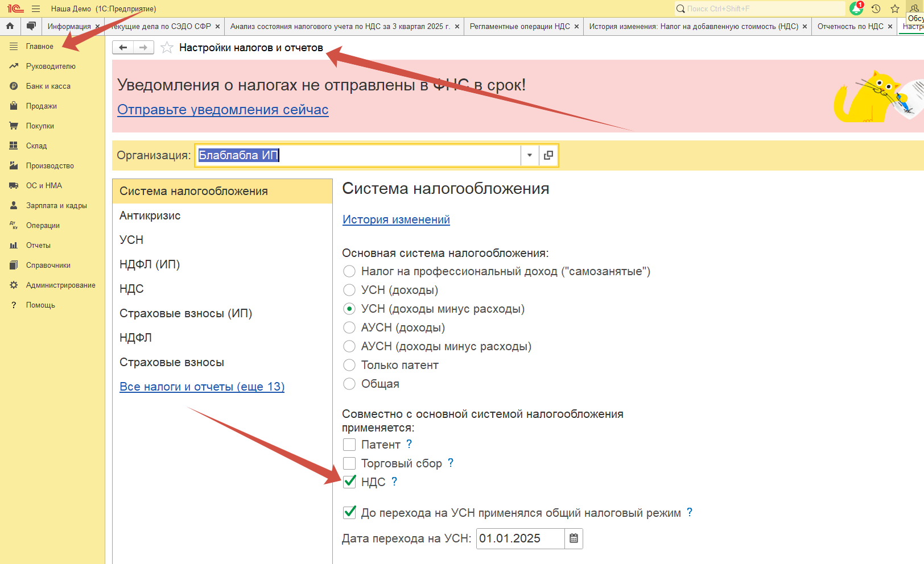This screenshot has height=564, width=924.
Task: Click the Home page icon in tab bar
Action: click(10, 26)
